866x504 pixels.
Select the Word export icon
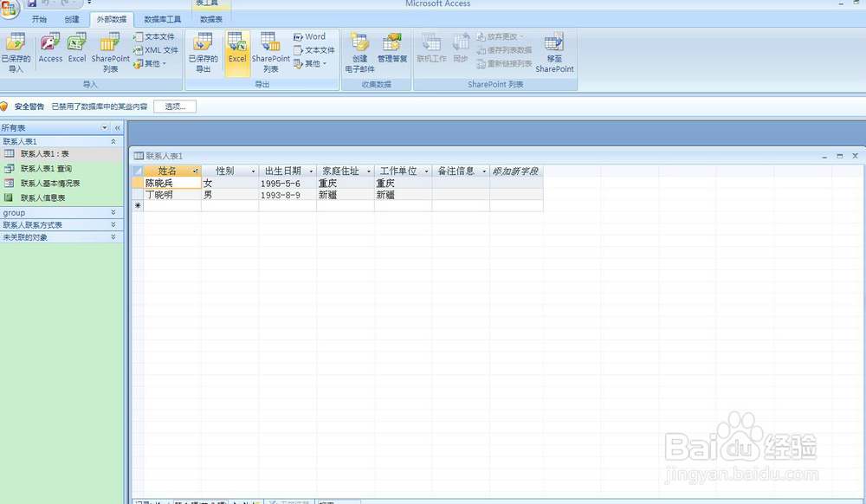(x=313, y=36)
